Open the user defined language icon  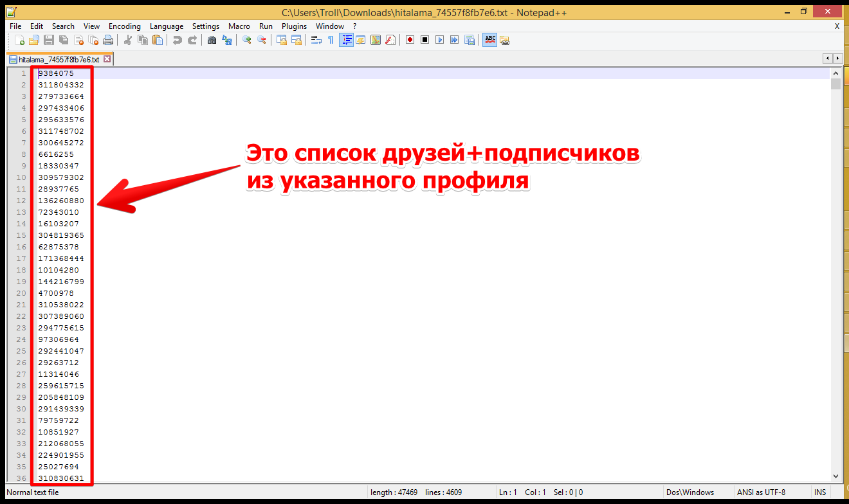click(x=360, y=40)
